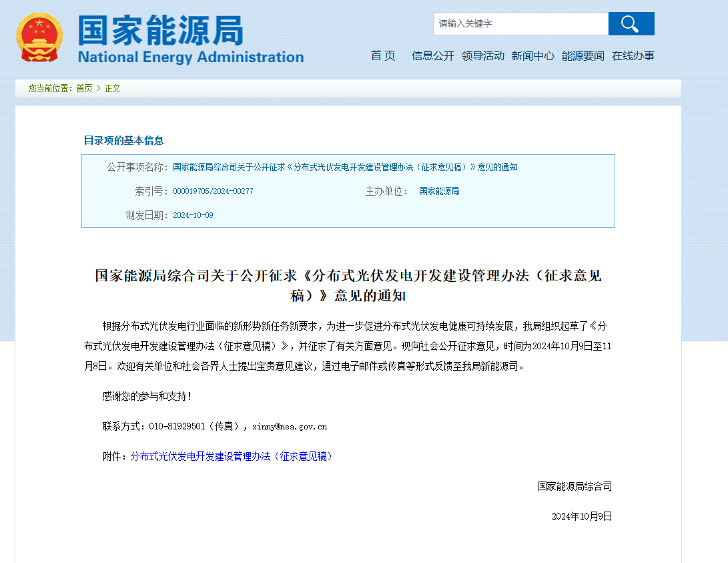
Task: Click the 国家能源局 Chinese site title
Action: pos(161,30)
